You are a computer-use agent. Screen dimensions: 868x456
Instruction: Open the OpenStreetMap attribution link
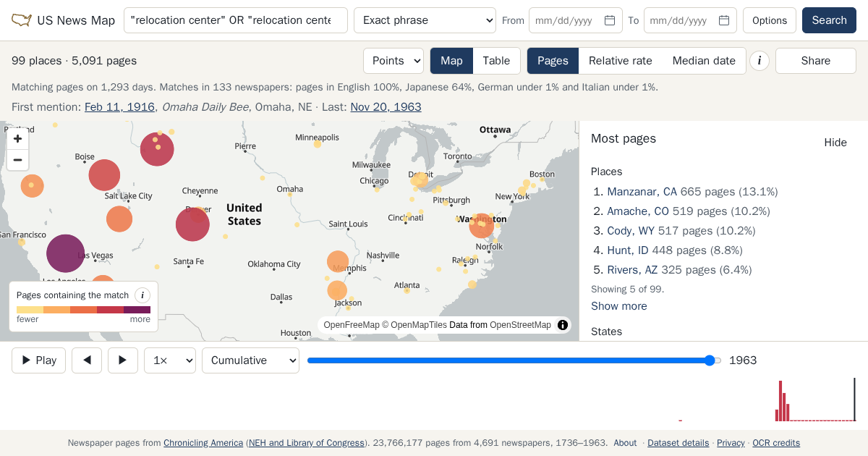[x=520, y=325]
